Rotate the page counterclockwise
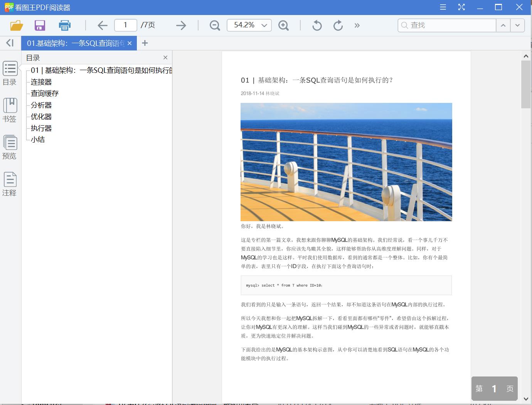The height and width of the screenshot is (405, 532). point(317,25)
